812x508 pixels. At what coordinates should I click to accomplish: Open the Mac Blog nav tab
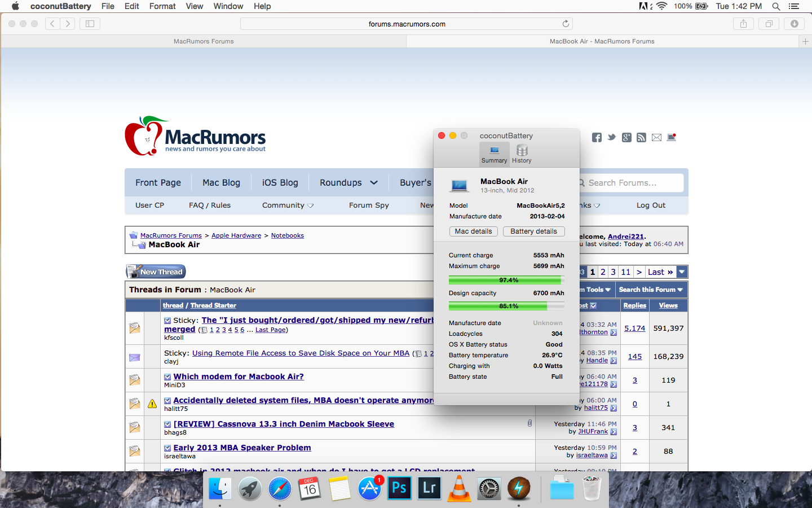click(x=221, y=182)
